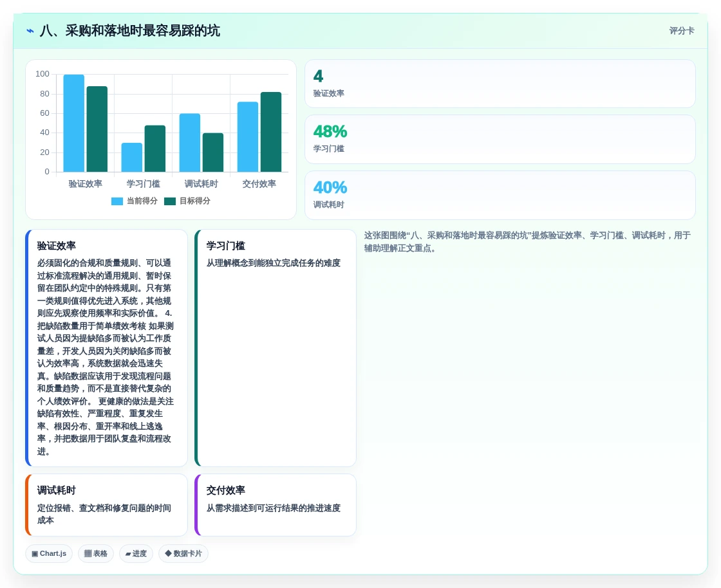Click the text 从理解概念到能独立完成任务的难度
This screenshot has width=721, height=588.
273,263
